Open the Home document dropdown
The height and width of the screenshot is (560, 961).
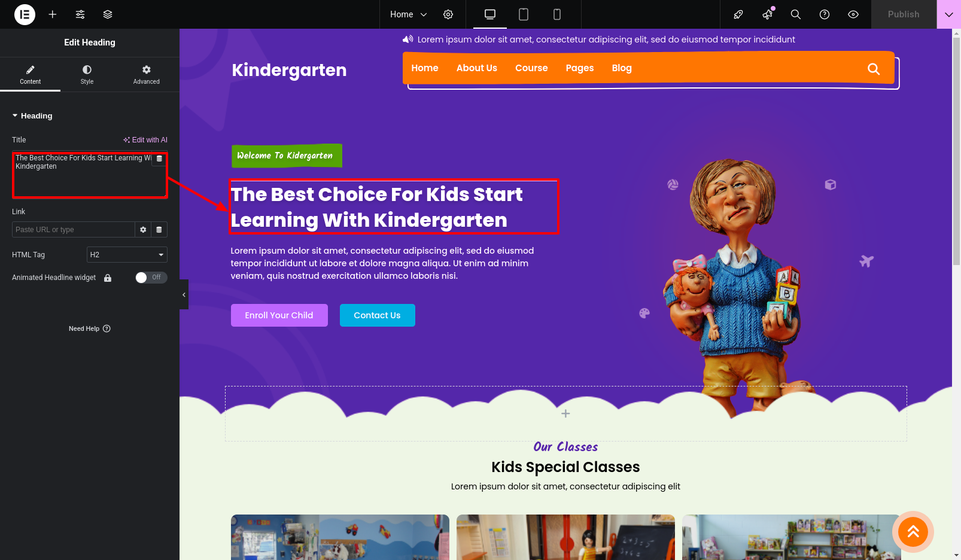[x=409, y=14]
